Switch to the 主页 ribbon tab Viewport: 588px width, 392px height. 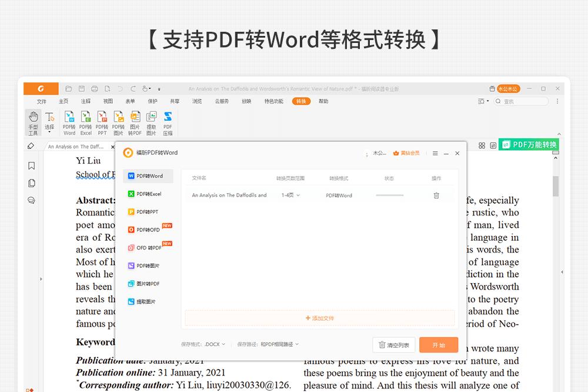(64, 101)
